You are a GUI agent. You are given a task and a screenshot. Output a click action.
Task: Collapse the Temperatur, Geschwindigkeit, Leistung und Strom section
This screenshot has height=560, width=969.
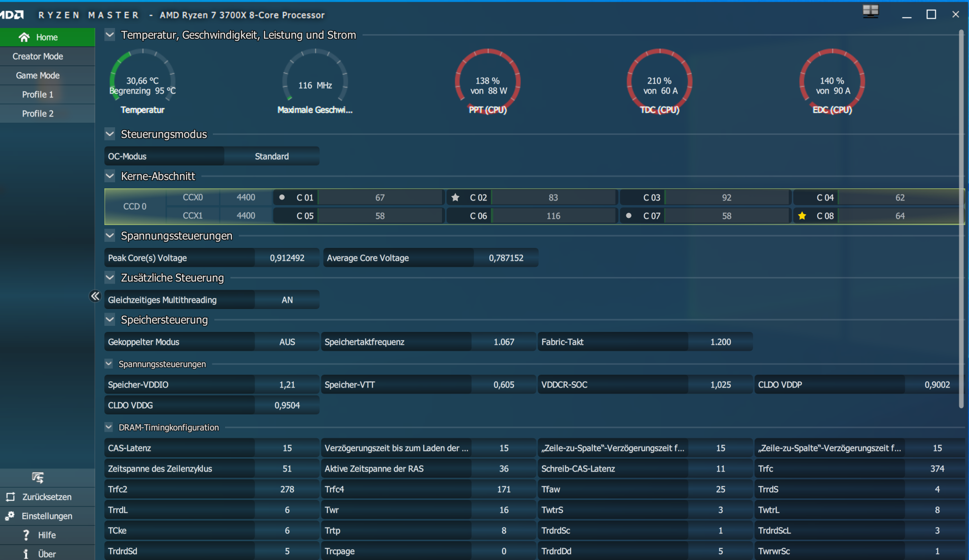click(109, 35)
